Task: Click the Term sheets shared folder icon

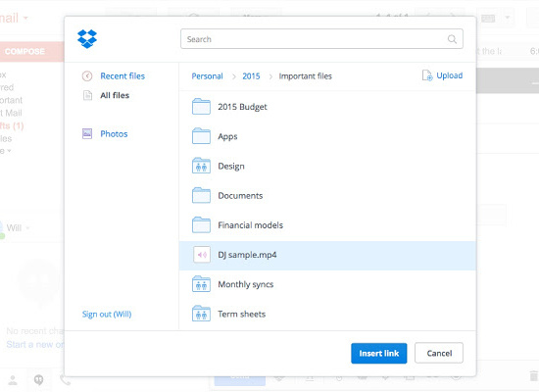Action: point(201,314)
